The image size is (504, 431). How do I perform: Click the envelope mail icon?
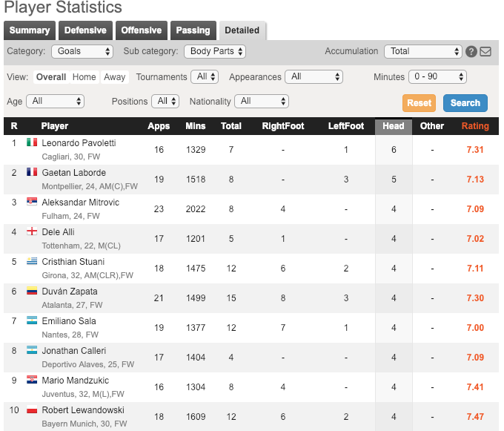485,52
